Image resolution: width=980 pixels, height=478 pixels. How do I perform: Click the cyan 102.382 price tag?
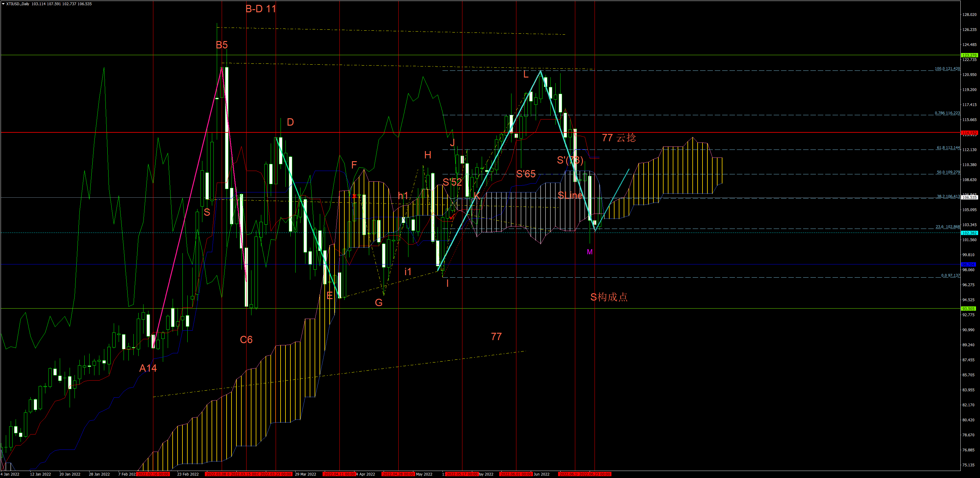point(969,233)
